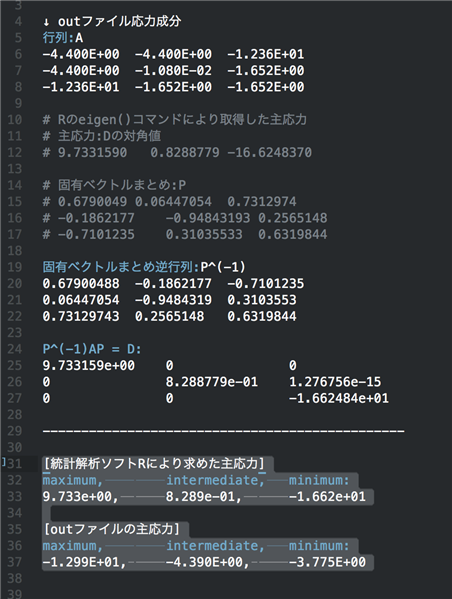
Task: Click the commented value -16.6248370
Action: click(x=269, y=152)
